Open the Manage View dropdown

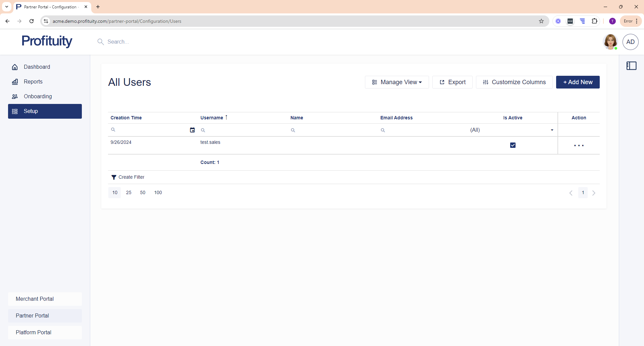click(397, 82)
